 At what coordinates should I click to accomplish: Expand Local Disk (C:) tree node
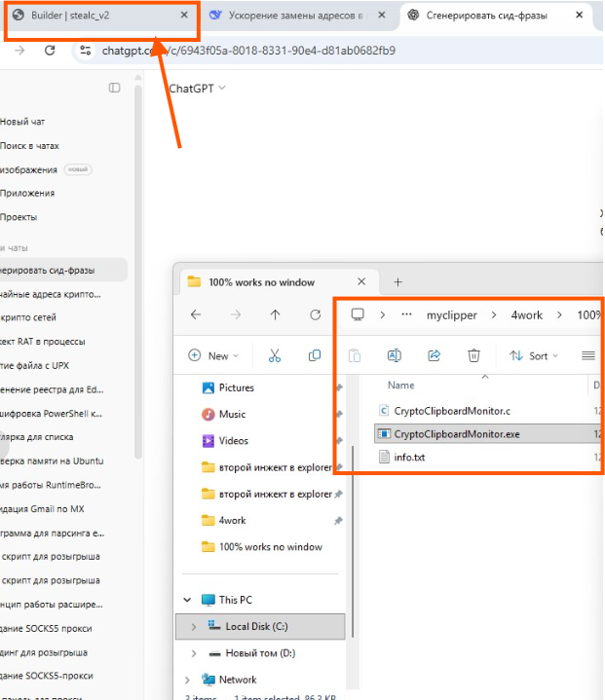pos(194,626)
